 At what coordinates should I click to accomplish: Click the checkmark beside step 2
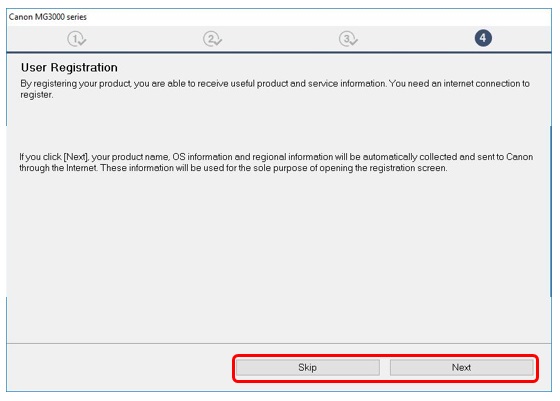[218, 41]
